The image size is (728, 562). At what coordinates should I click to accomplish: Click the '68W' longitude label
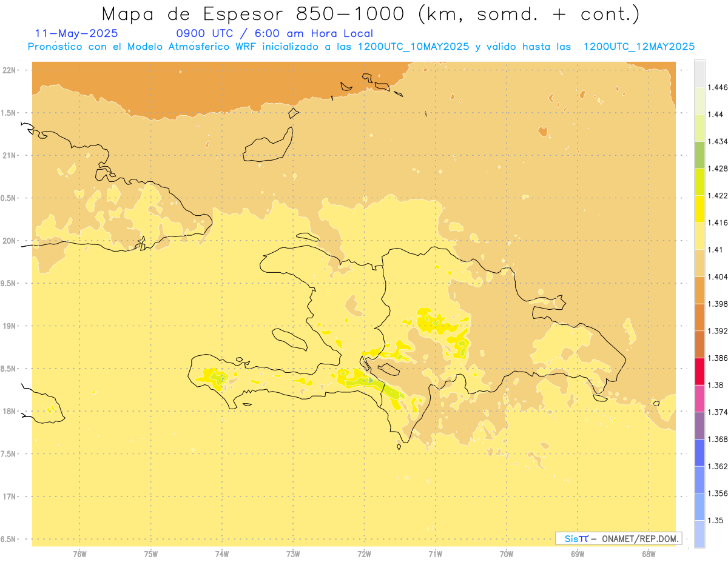click(x=649, y=554)
